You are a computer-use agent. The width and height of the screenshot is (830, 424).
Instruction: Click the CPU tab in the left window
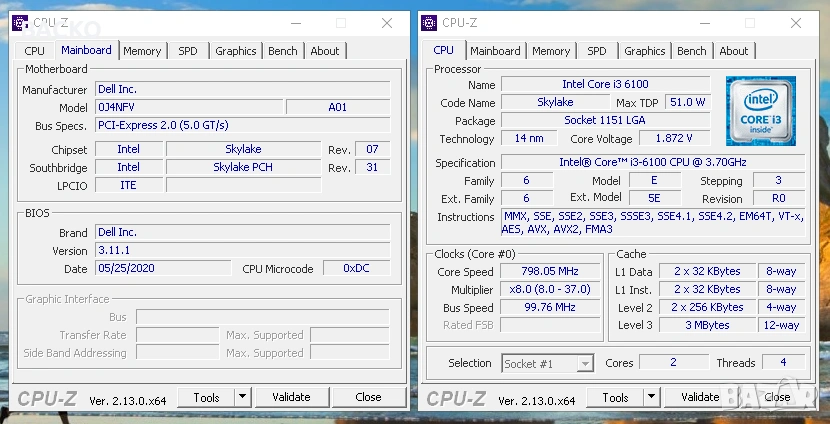pyautogui.click(x=35, y=51)
